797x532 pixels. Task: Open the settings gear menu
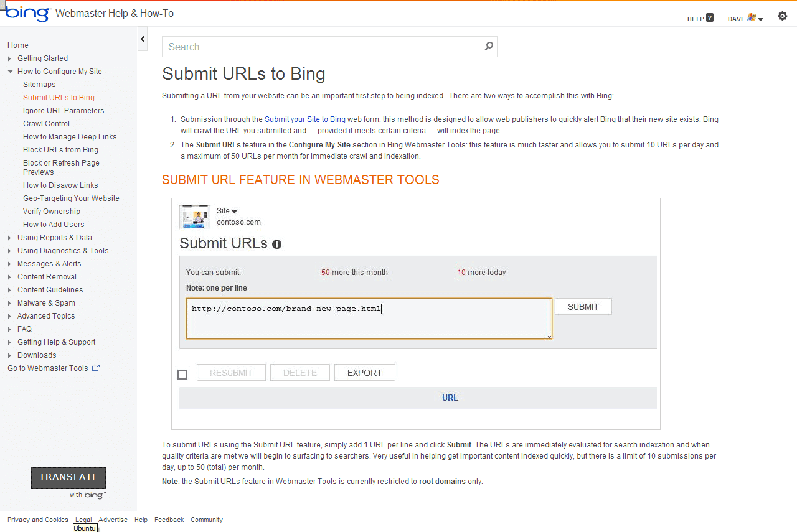(783, 16)
